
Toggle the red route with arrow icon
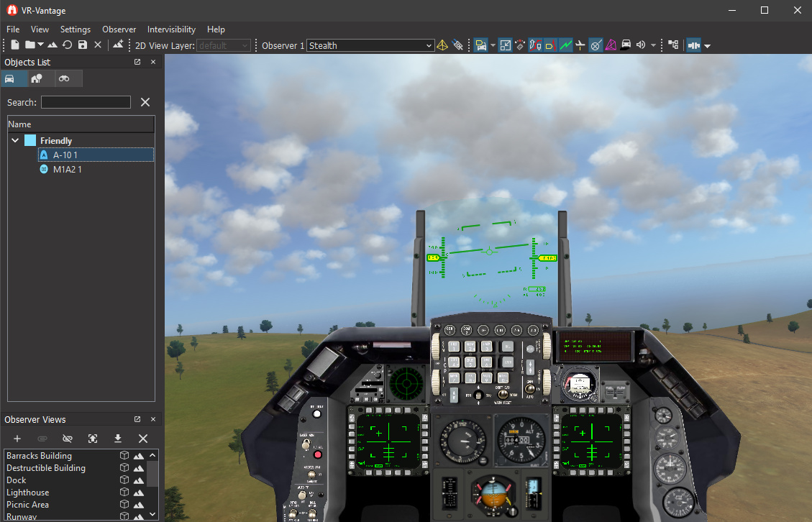coord(535,45)
